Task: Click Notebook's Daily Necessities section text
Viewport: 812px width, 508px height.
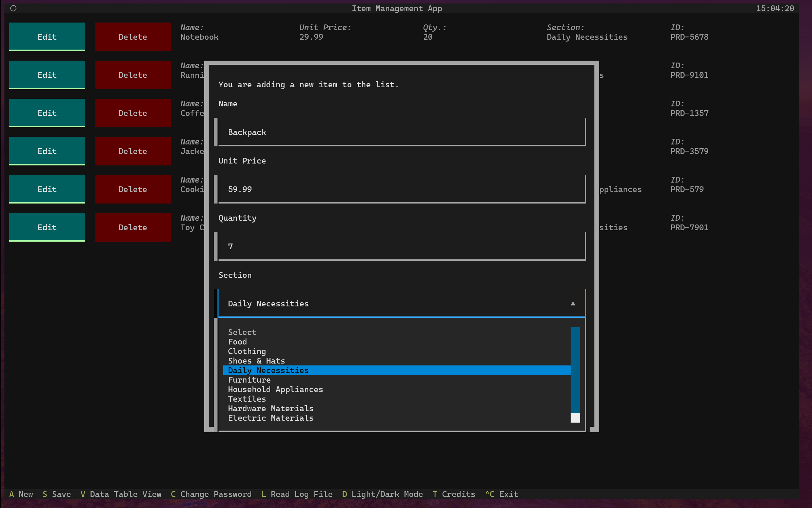Action: (x=587, y=37)
